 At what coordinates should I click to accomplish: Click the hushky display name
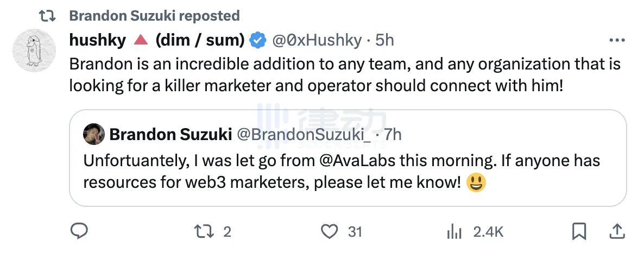pos(98,40)
